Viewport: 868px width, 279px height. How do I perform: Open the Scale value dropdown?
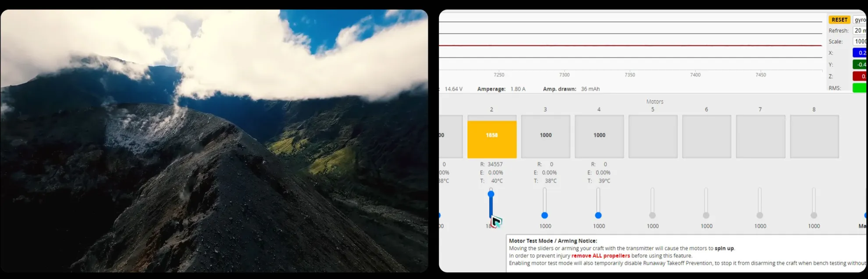(x=860, y=42)
